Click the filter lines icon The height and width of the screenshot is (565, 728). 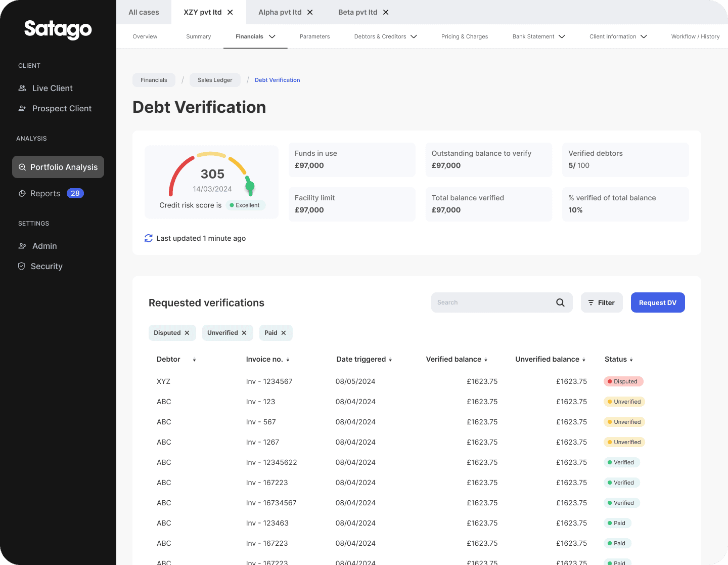point(591,302)
